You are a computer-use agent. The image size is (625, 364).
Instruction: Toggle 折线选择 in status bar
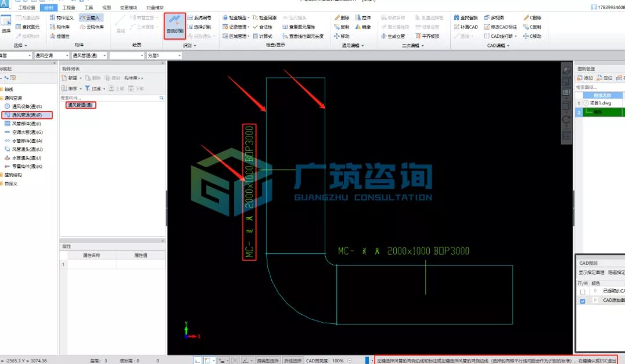293,361
